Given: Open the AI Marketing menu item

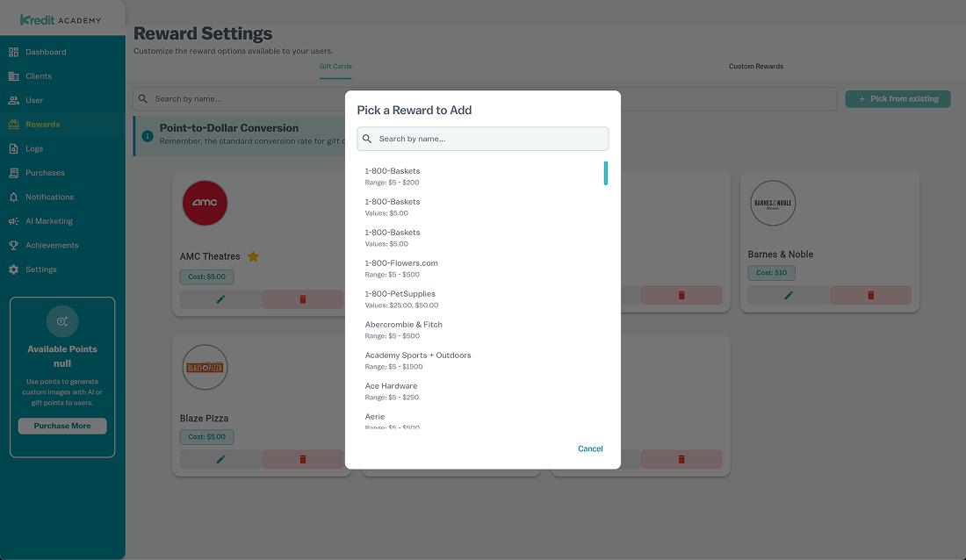Looking at the screenshot, I should pos(63,221).
